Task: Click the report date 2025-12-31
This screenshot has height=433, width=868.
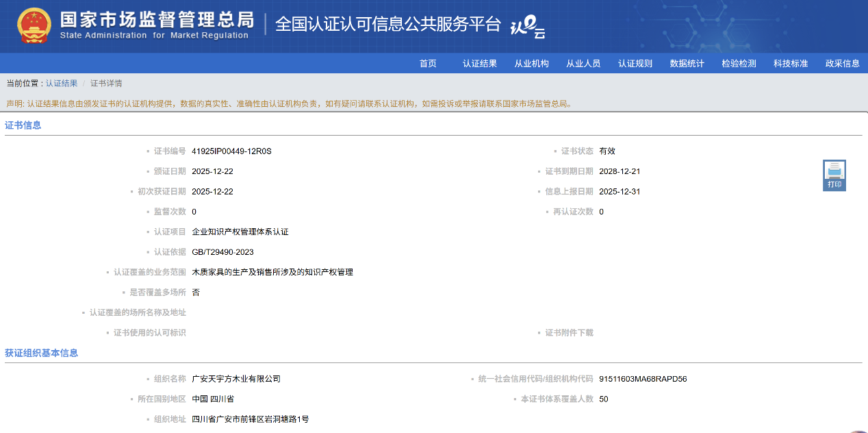Action: coord(620,191)
